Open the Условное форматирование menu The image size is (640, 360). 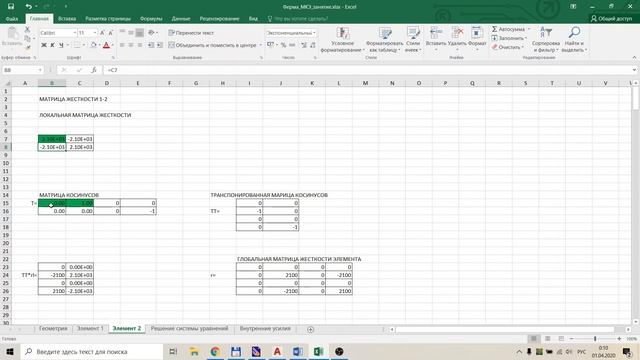pos(342,40)
